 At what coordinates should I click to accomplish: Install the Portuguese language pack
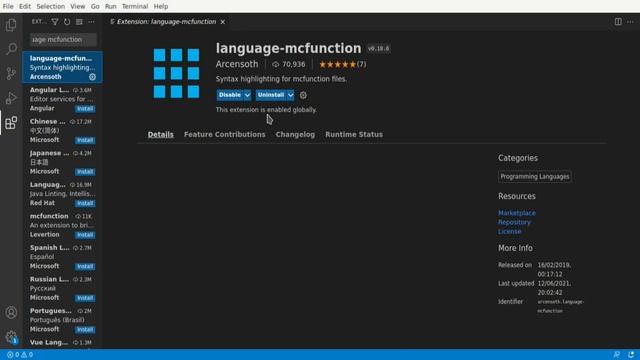(x=85, y=329)
